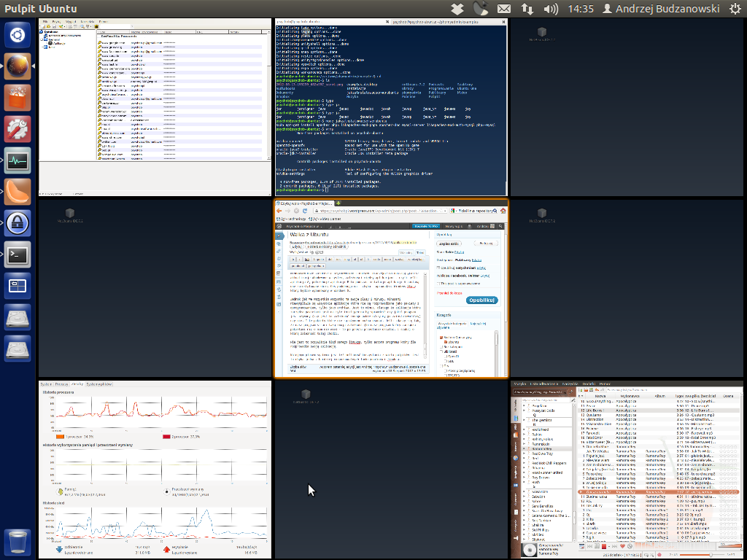This screenshot has width=747, height=560.
Task: Open Ubuntu Software Center from the launcher
Action: pos(18,97)
